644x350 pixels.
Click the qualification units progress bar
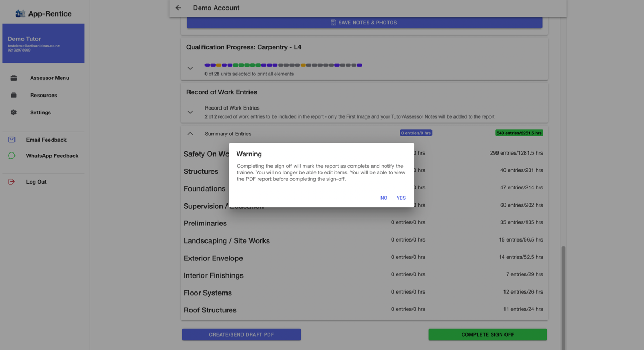pyautogui.click(x=283, y=65)
